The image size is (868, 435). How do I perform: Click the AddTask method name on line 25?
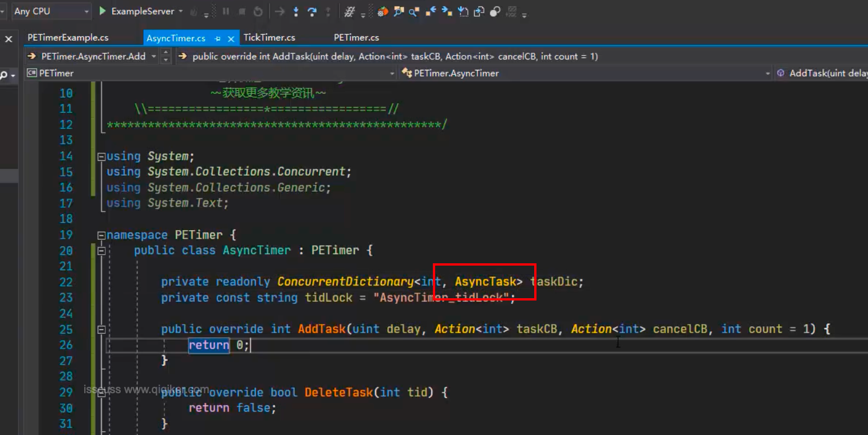[x=322, y=329]
